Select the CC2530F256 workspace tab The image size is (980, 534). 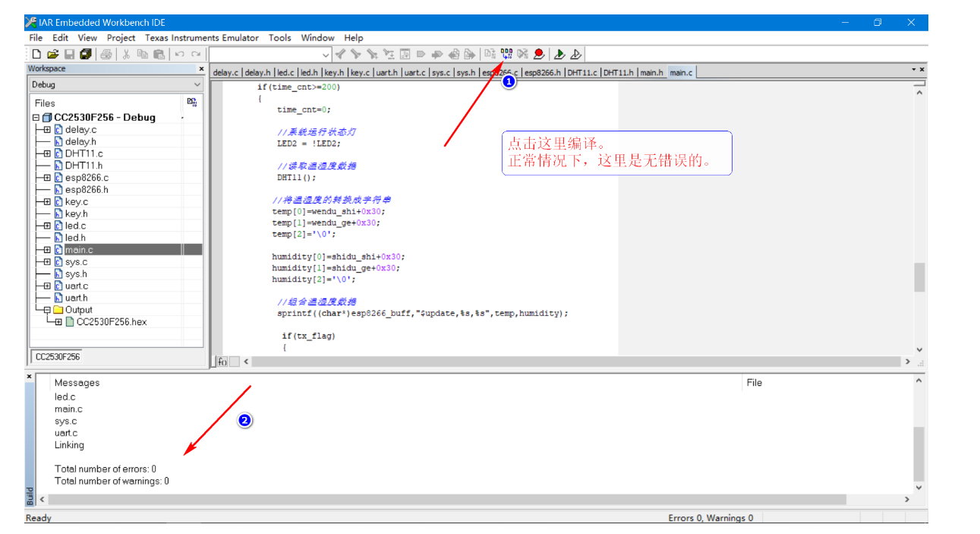(x=58, y=356)
